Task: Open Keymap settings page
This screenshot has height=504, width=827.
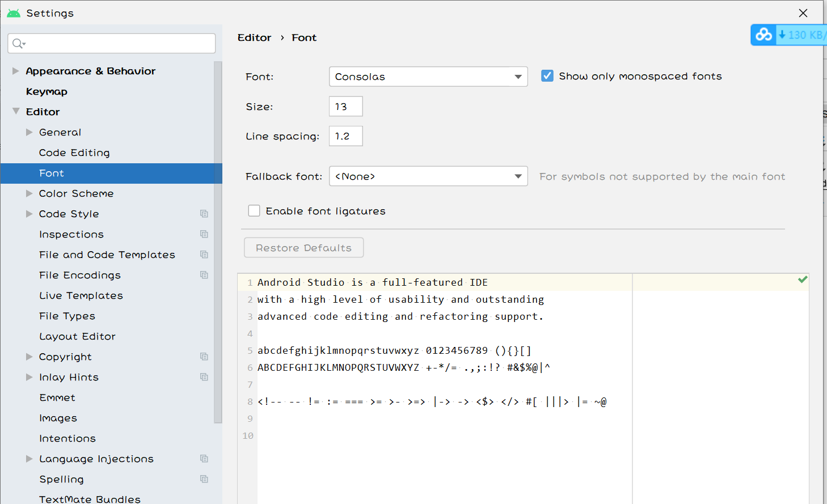Action: click(x=47, y=91)
